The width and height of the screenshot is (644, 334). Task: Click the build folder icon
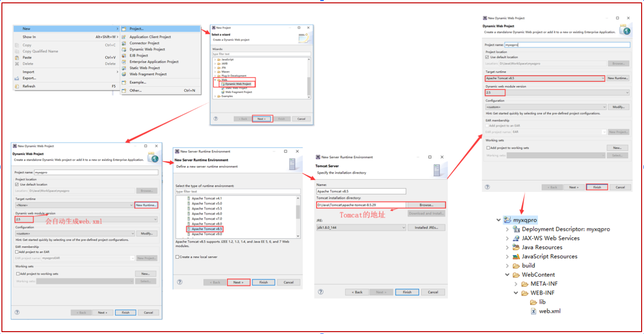tap(516, 265)
